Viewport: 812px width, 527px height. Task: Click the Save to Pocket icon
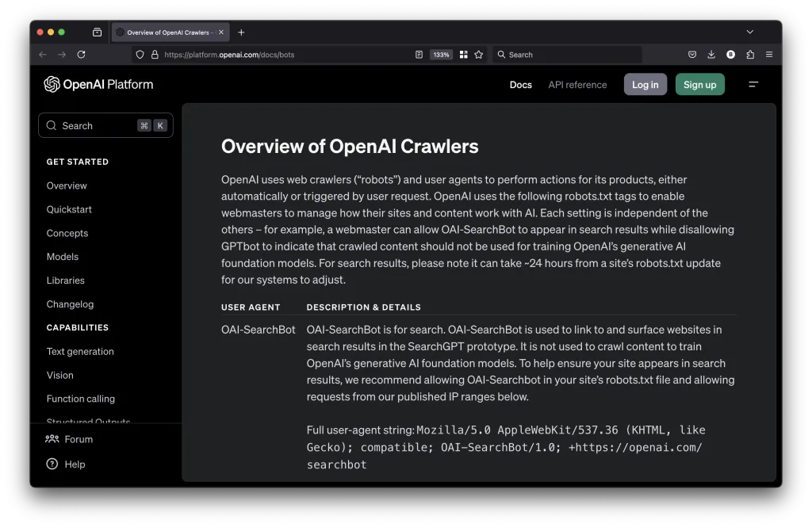(x=692, y=55)
